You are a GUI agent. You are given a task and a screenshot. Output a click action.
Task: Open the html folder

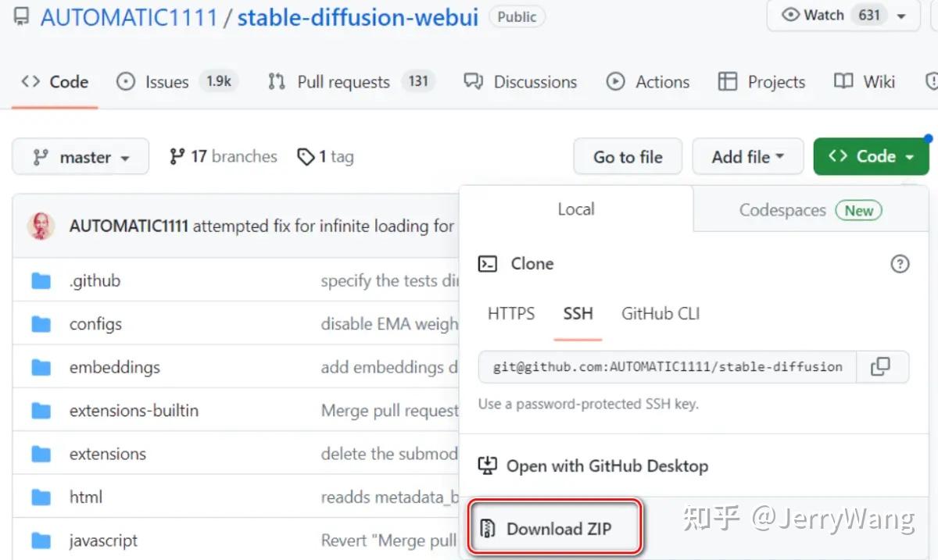click(x=86, y=497)
